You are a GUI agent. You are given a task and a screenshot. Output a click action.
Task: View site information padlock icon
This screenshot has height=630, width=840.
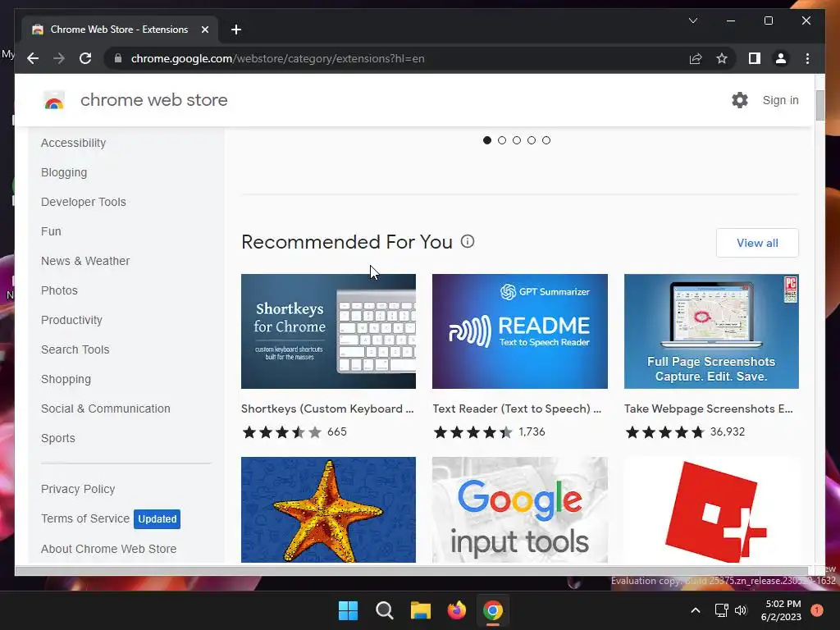[118, 58]
